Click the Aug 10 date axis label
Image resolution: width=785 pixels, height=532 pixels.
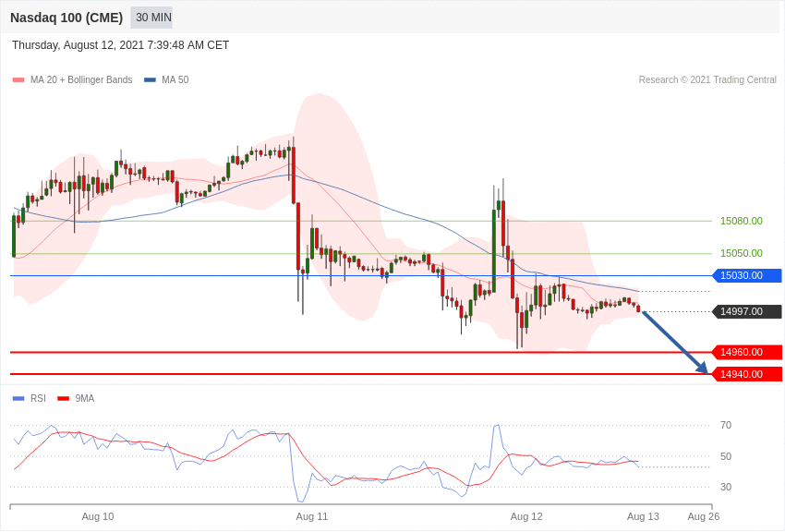[x=98, y=516]
